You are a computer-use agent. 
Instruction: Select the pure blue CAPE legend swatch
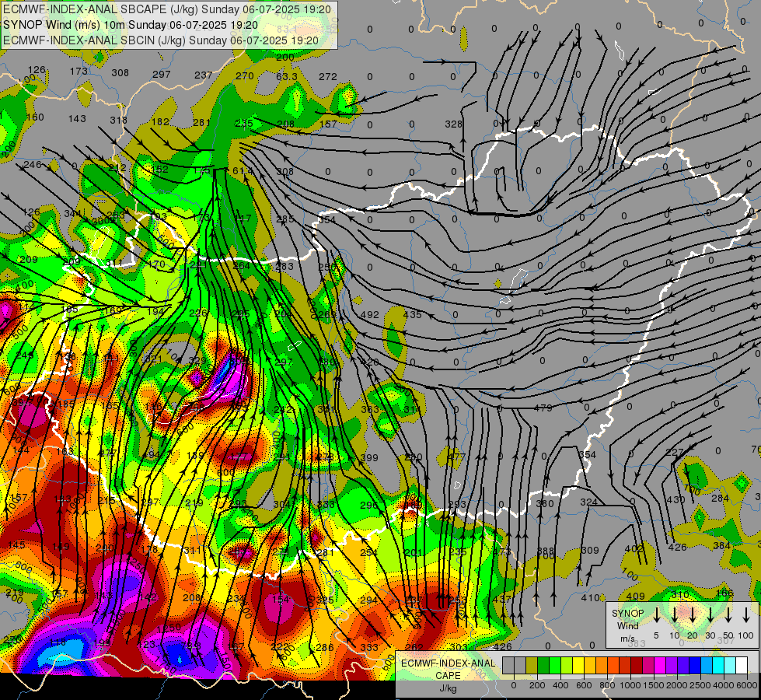695,665
